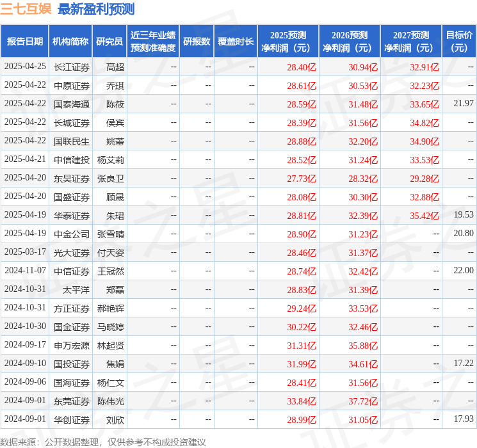
Task: Select the 报告日期 column header
Action: click(x=24, y=42)
